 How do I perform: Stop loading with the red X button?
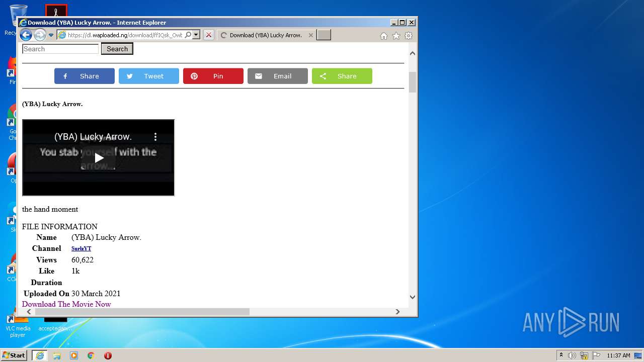click(x=209, y=35)
